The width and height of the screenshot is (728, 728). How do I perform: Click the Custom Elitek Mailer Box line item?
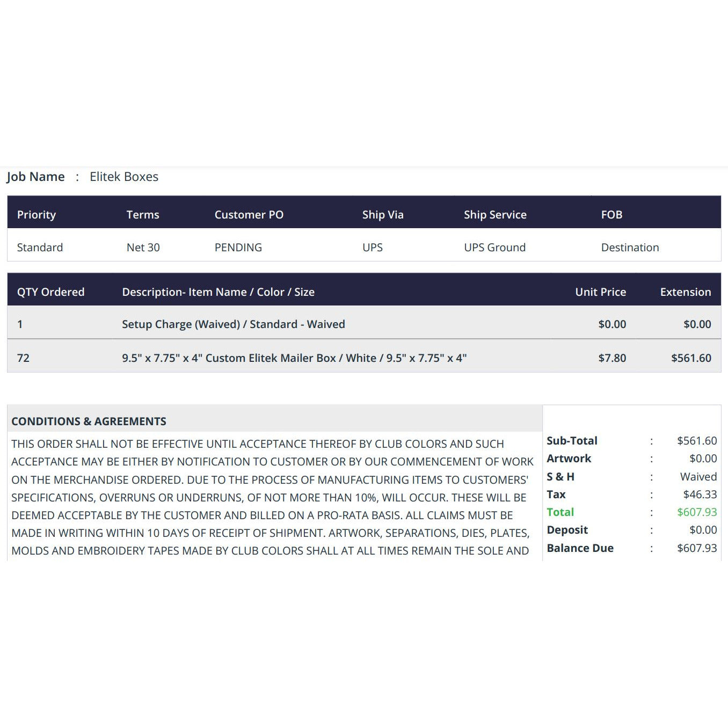294,358
